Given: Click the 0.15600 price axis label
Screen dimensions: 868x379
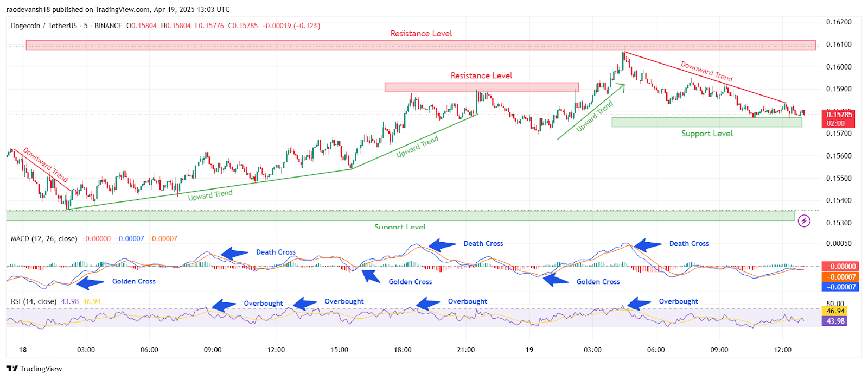Looking at the screenshot, I should [839, 156].
